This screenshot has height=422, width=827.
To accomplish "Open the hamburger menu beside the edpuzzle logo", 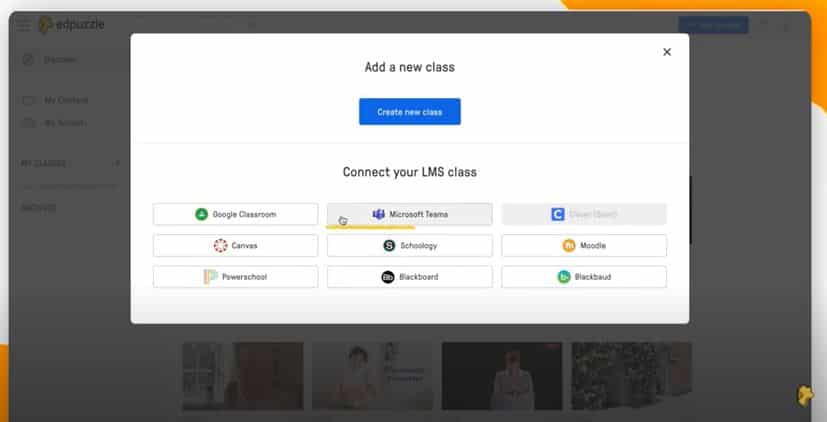I will coord(23,24).
